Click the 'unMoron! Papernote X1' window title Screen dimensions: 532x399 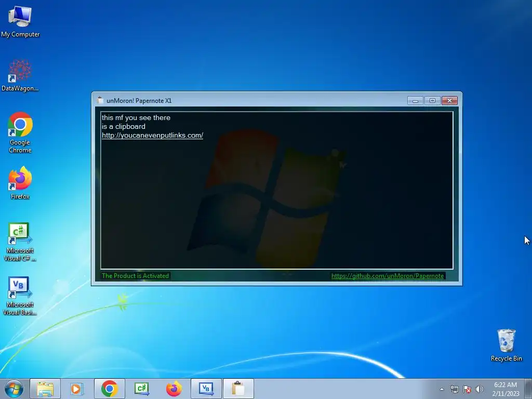pos(139,100)
